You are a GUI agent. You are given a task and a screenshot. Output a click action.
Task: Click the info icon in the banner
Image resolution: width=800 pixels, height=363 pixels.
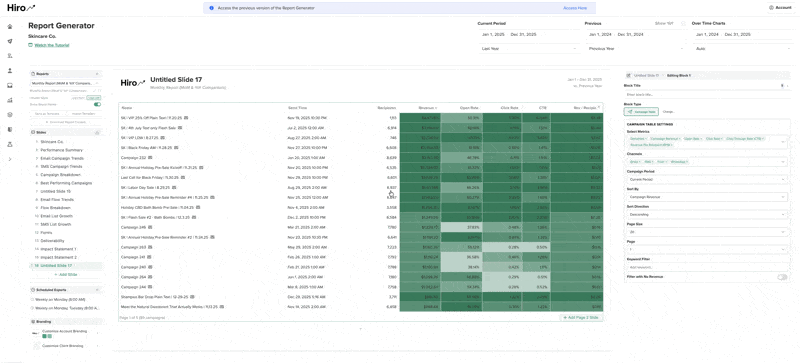tap(211, 8)
